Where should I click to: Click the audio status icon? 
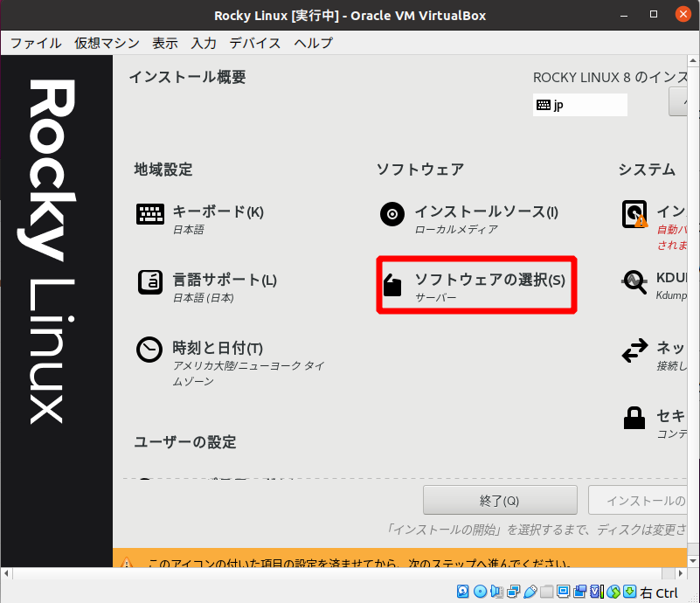[x=496, y=592]
